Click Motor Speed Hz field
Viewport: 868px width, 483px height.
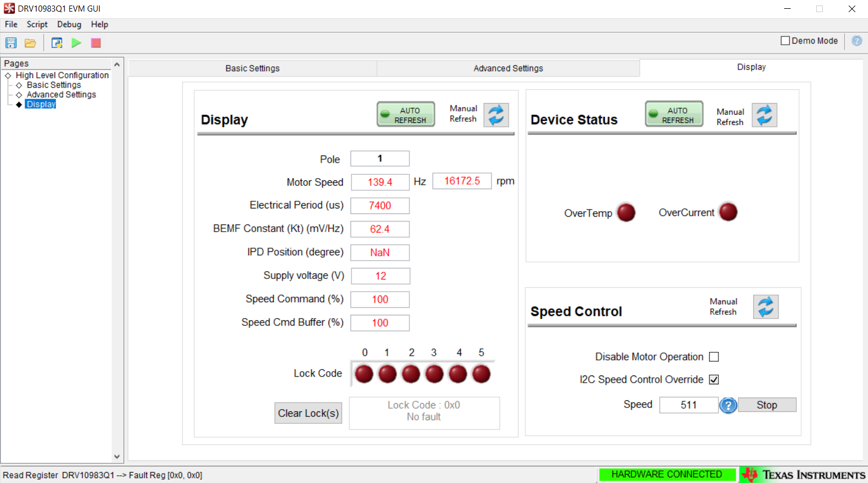(380, 182)
